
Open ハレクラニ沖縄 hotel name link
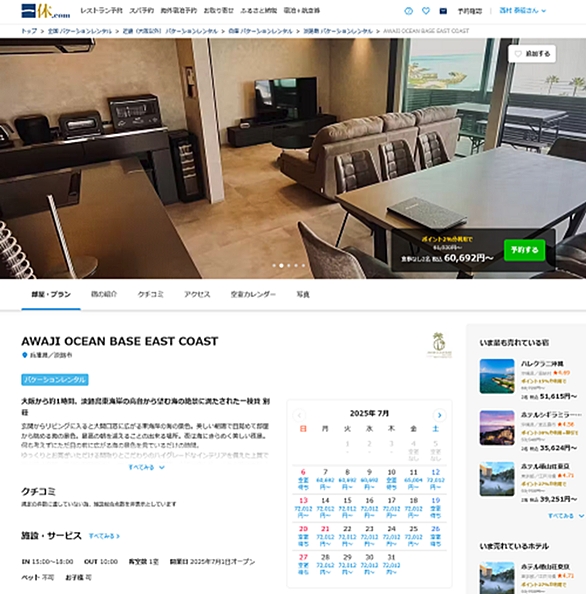(542, 363)
